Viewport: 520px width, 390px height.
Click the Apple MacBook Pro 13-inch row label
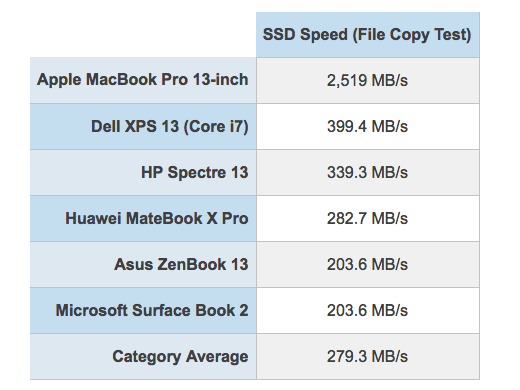(x=143, y=80)
